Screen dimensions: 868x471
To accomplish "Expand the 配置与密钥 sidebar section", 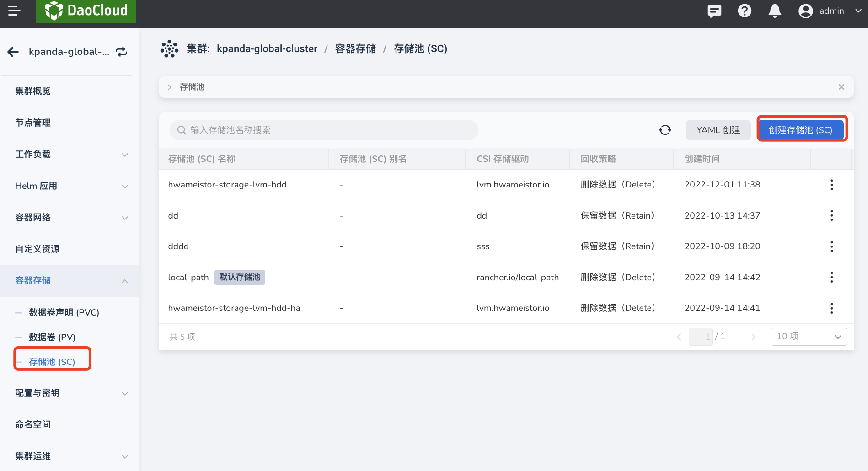I will pyautogui.click(x=70, y=393).
